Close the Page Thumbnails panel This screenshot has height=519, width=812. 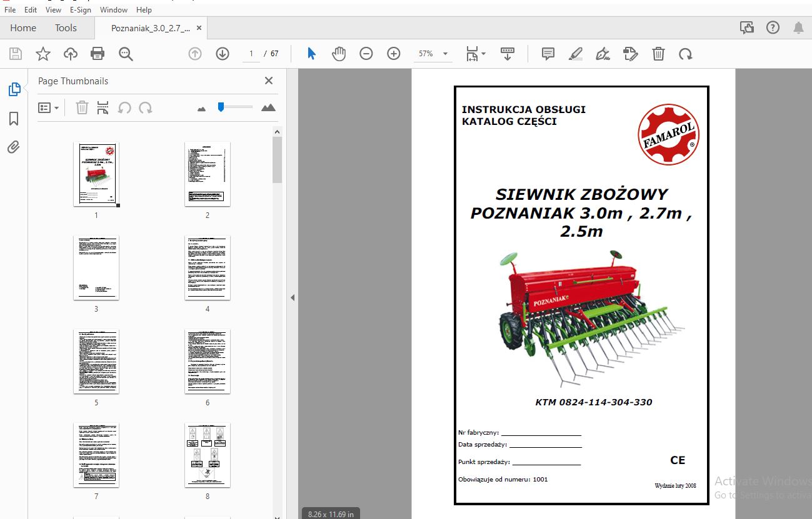269,81
